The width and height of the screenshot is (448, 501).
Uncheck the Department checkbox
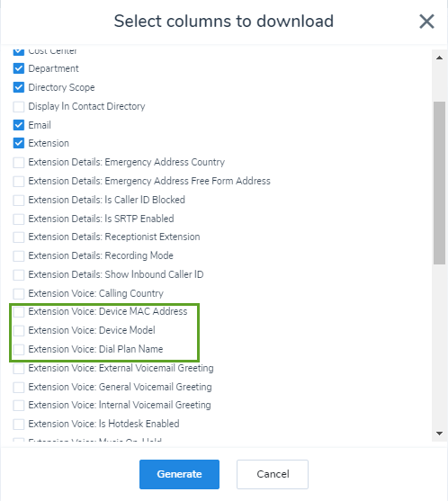tap(19, 68)
